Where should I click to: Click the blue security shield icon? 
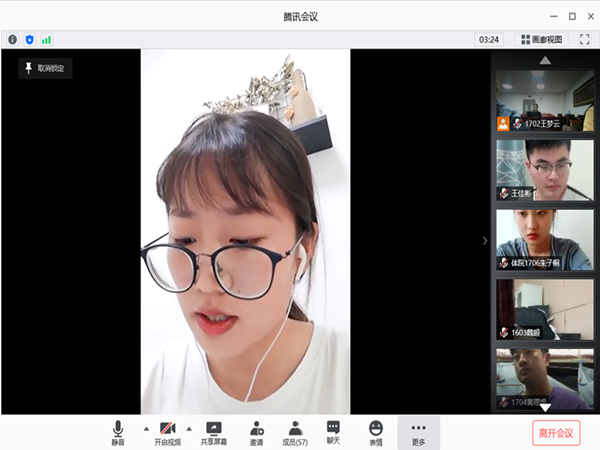(29, 40)
